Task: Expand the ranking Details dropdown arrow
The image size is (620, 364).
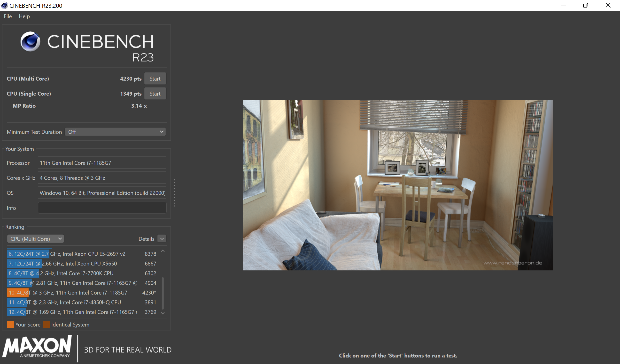Action: [x=162, y=239]
